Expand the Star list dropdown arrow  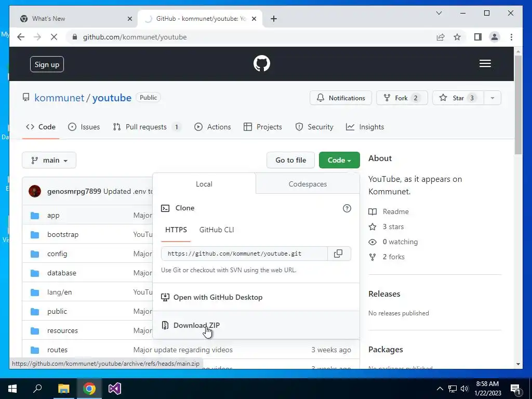point(493,98)
